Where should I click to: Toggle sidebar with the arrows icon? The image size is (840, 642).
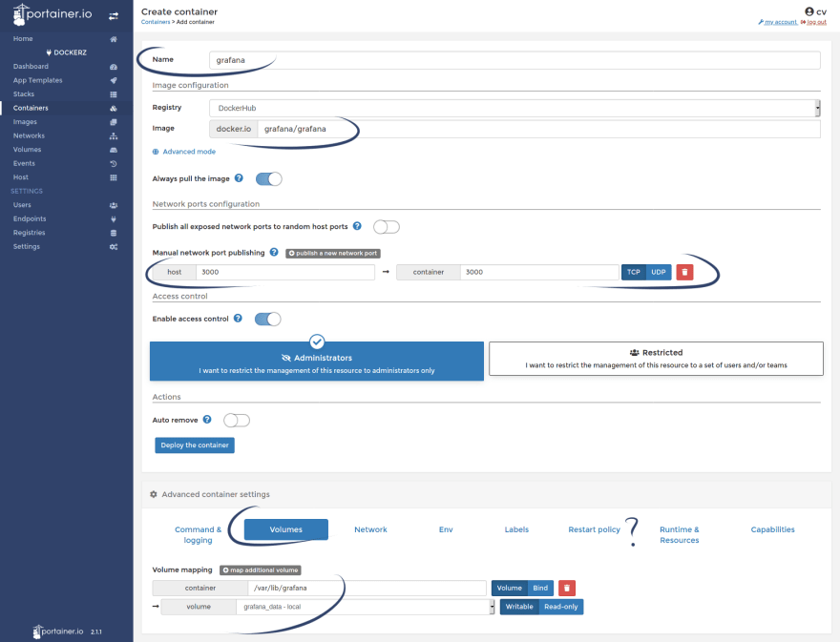click(x=114, y=16)
